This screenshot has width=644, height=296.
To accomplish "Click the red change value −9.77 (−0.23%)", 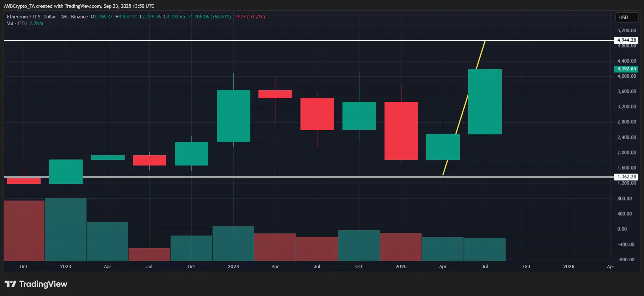I will coord(250,17).
